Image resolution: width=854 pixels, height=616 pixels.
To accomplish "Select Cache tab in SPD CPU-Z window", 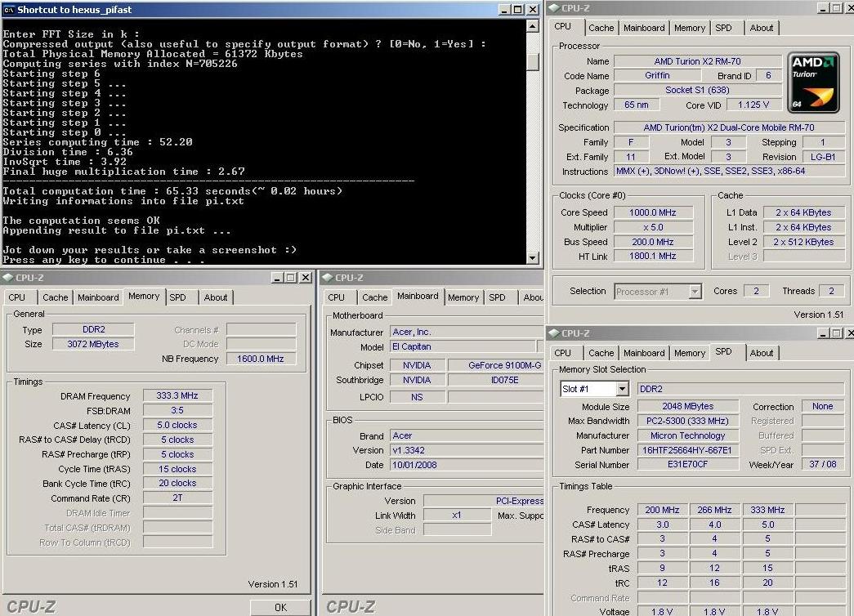I will pos(601,353).
